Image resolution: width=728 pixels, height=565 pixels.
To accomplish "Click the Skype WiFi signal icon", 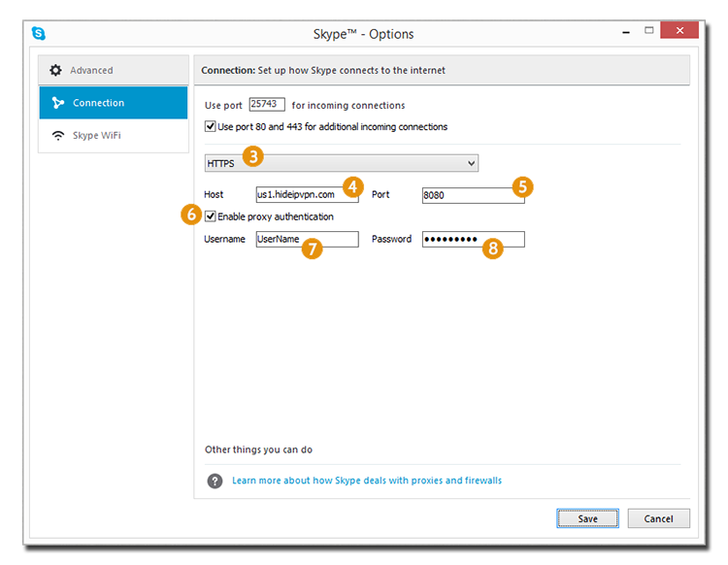I will tap(58, 136).
